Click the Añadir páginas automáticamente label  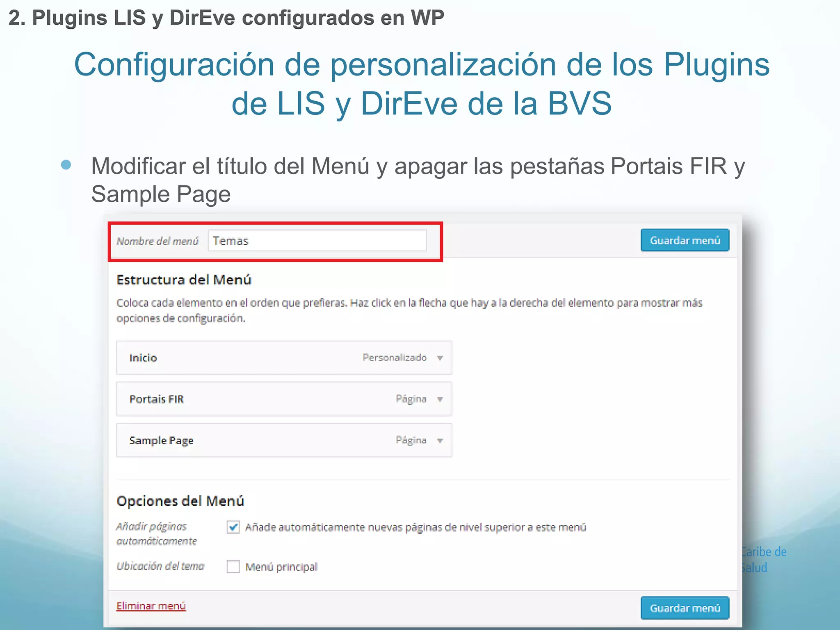pos(157,534)
